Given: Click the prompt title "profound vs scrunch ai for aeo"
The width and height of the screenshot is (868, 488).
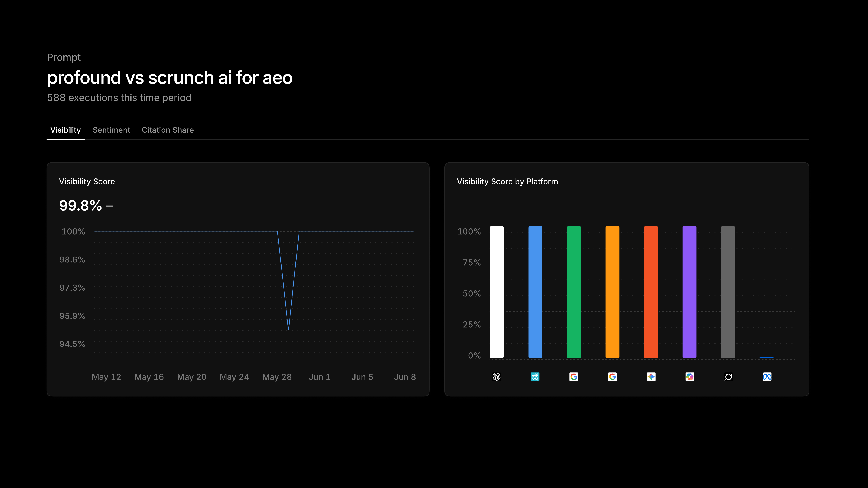Looking at the screenshot, I should click(170, 78).
